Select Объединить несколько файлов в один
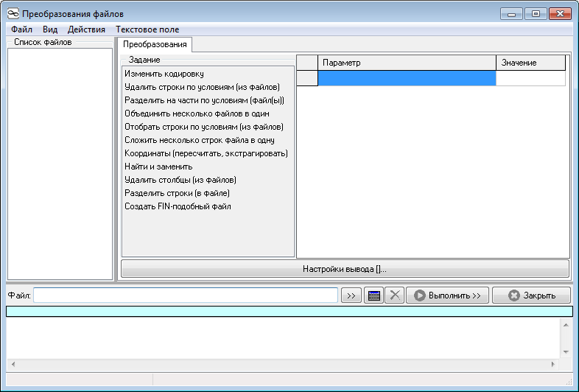The height and width of the screenshot is (392, 579). click(197, 113)
